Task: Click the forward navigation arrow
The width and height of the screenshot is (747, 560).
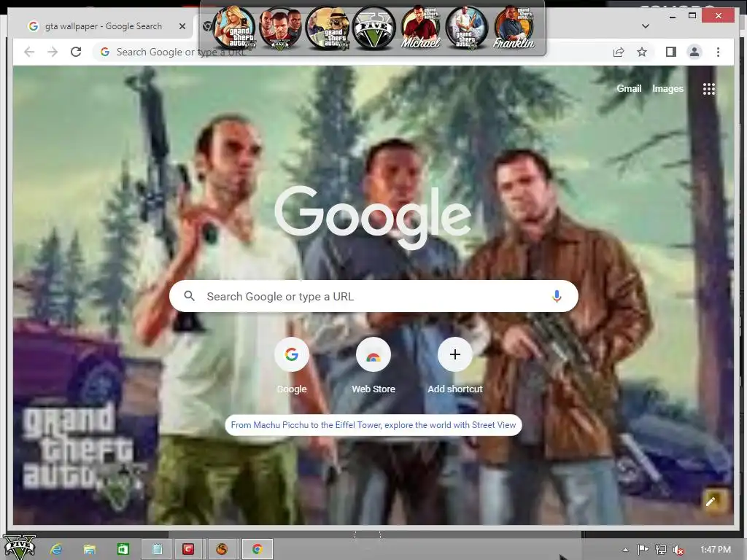Action: point(53,52)
